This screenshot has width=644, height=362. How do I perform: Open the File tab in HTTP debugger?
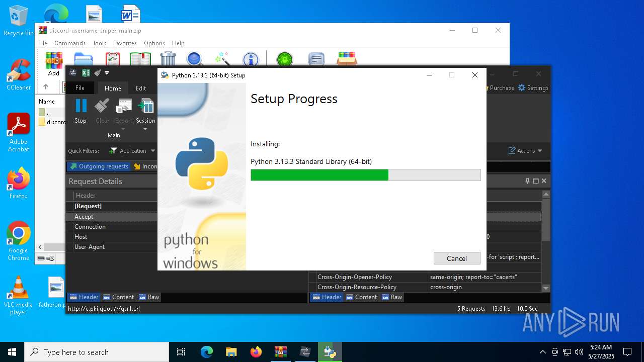(x=80, y=88)
